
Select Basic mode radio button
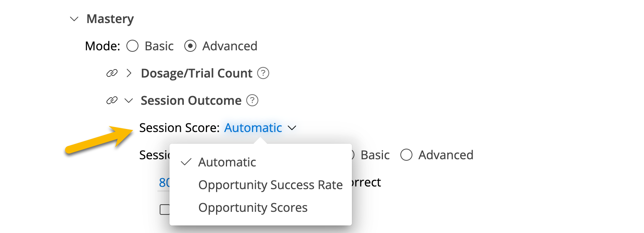click(132, 46)
